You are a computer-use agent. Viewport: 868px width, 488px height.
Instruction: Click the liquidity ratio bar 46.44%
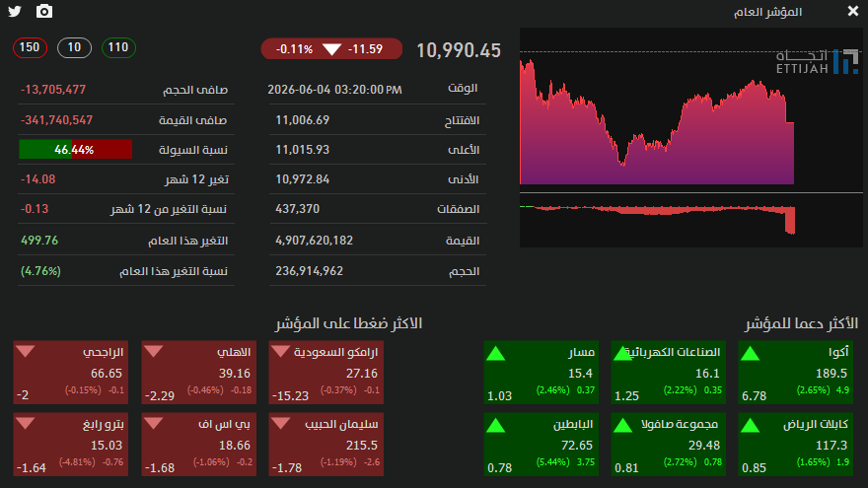tap(75, 150)
